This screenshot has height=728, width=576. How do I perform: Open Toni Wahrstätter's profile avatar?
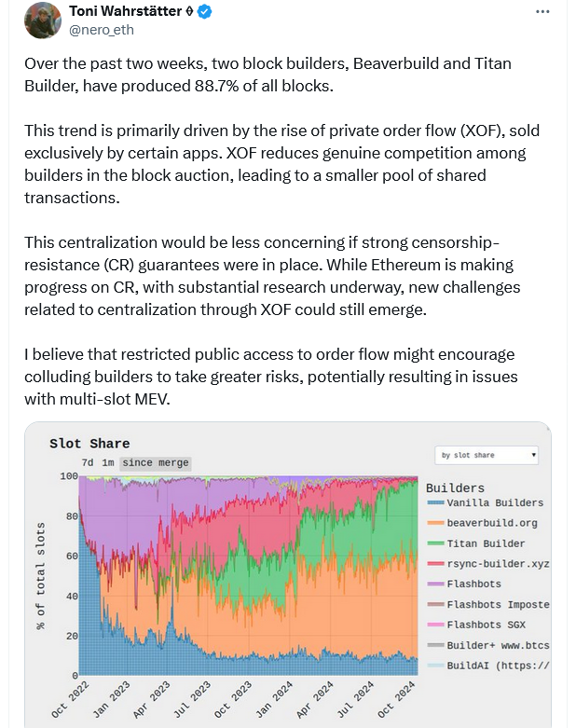43,21
